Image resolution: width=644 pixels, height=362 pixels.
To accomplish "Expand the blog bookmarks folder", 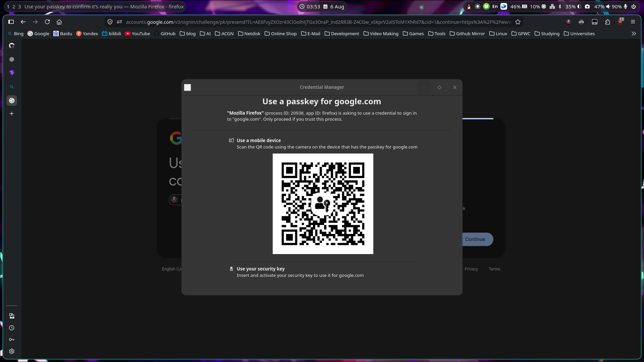I will [x=187, y=34].
